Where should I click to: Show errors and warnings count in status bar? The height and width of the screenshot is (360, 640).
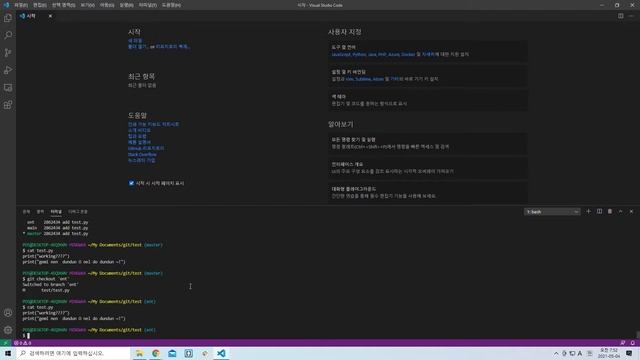tap(23, 343)
